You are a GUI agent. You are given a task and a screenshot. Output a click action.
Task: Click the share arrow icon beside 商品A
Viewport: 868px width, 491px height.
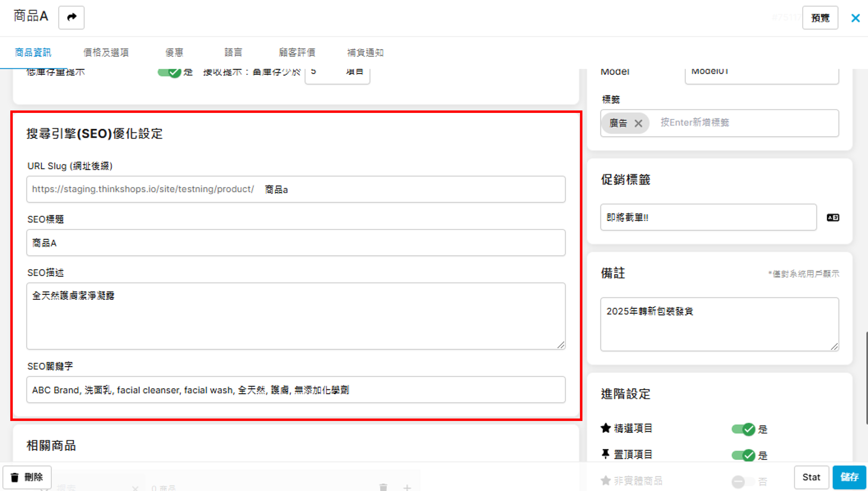pyautogui.click(x=71, y=17)
